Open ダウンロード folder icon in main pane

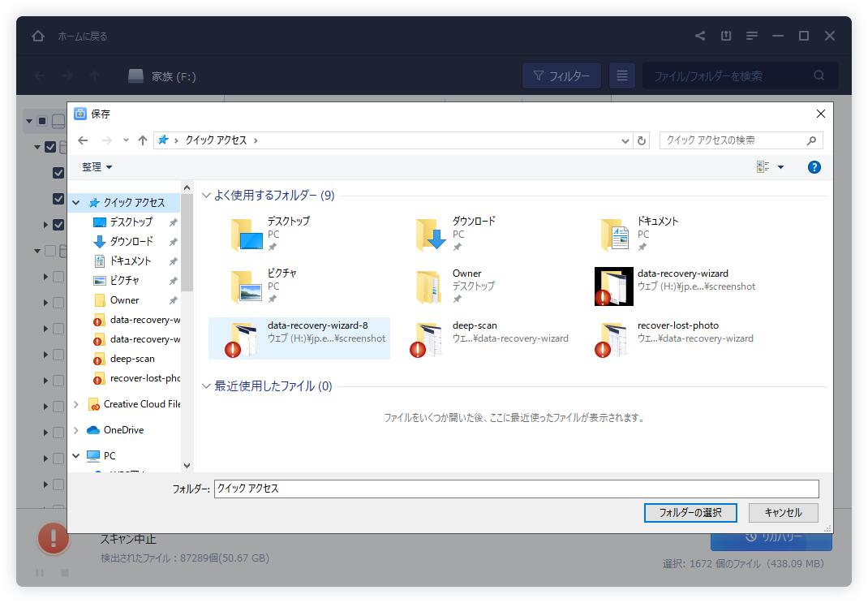click(x=432, y=235)
